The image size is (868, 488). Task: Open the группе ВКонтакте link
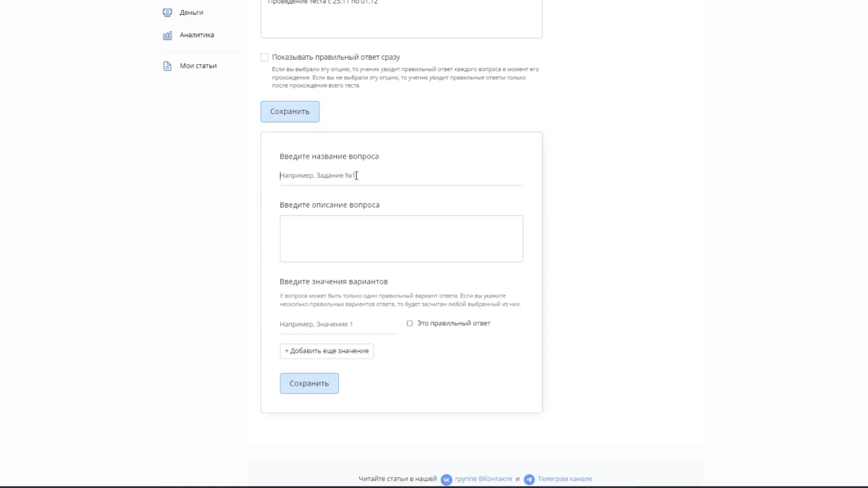click(x=483, y=479)
